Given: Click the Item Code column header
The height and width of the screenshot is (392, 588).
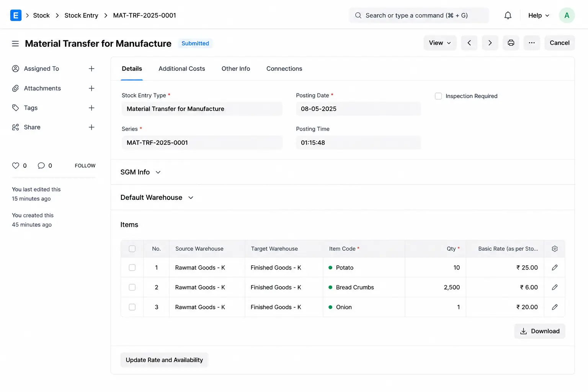Looking at the screenshot, I should (x=364, y=249).
